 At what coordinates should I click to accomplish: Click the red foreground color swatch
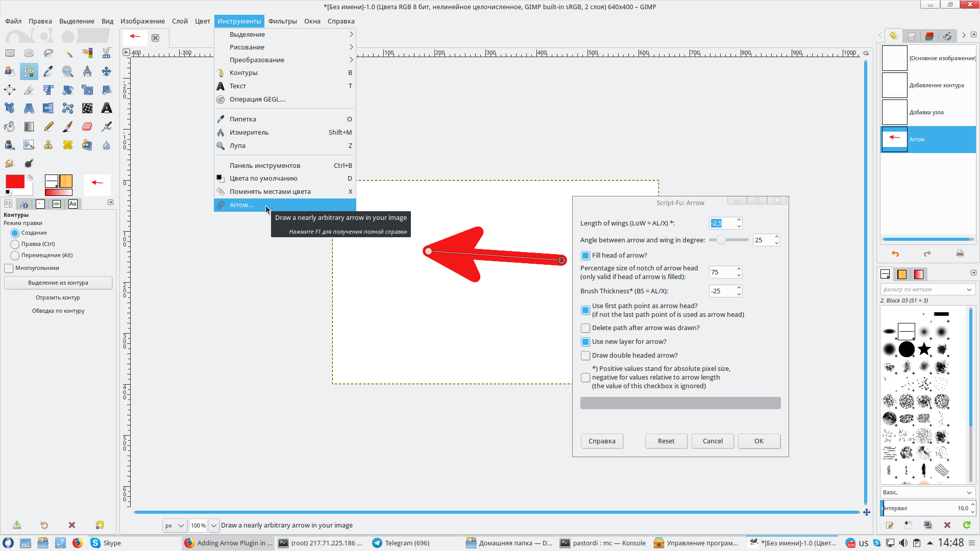pos(15,182)
